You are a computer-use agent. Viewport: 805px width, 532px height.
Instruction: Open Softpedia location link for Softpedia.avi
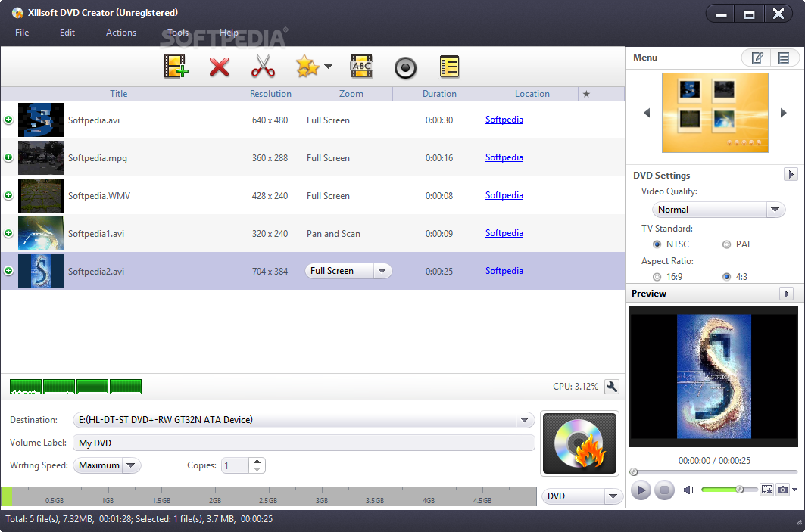tap(504, 120)
